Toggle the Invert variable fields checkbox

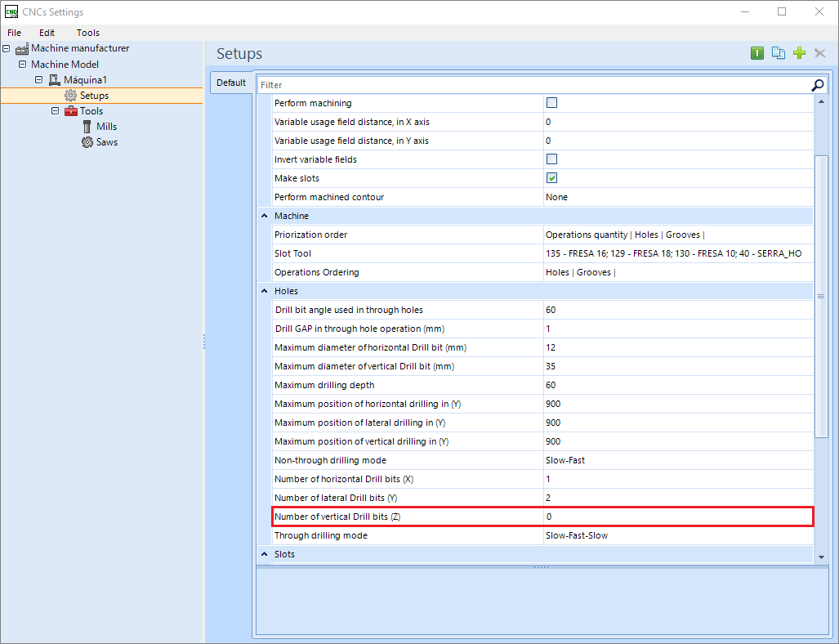click(x=551, y=159)
